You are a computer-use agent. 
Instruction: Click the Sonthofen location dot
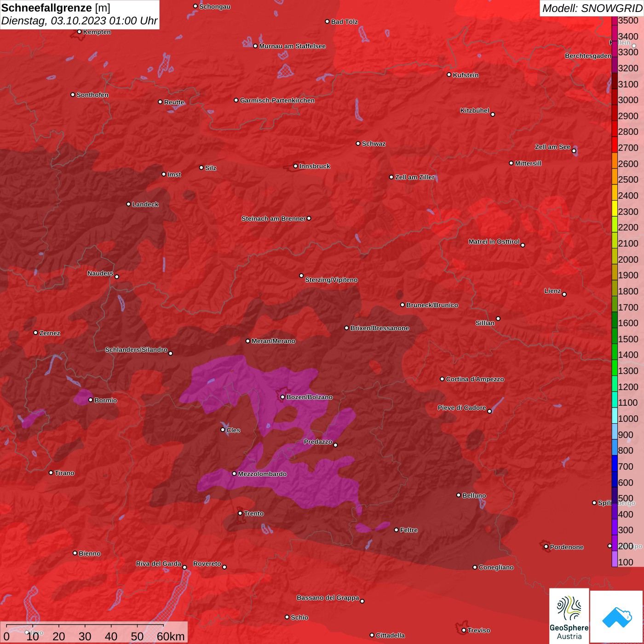point(73,95)
